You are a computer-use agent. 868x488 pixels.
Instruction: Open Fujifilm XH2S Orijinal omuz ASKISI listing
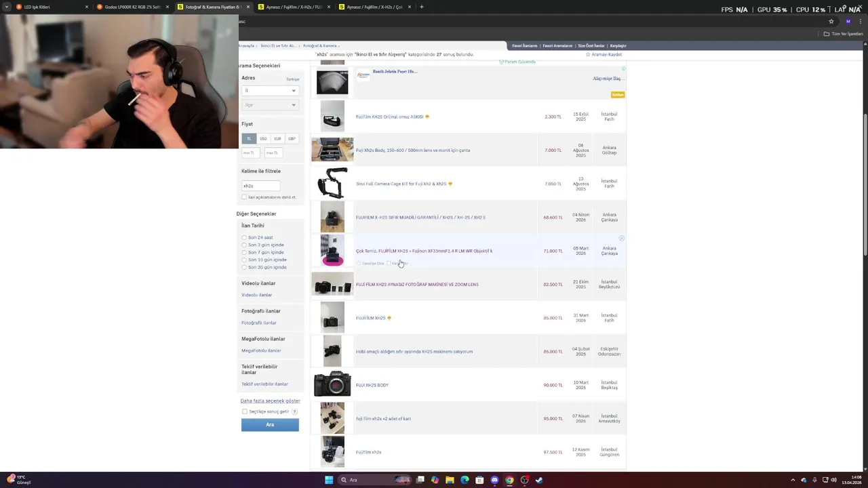point(390,117)
